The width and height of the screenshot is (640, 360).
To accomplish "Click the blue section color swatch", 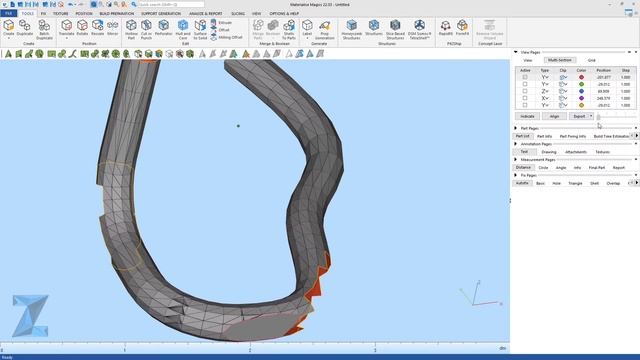I will [x=581, y=91].
